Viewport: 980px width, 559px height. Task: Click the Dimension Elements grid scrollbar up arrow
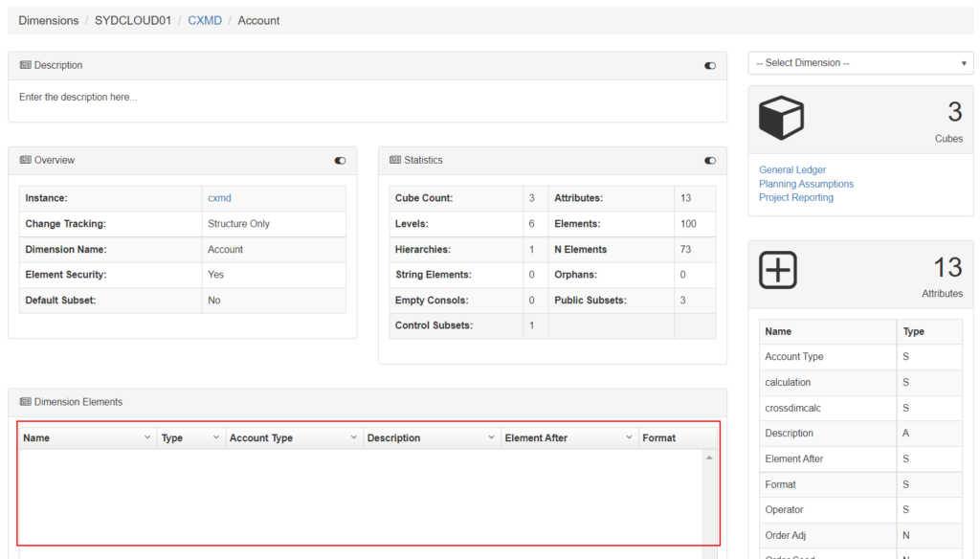[709, 458]
